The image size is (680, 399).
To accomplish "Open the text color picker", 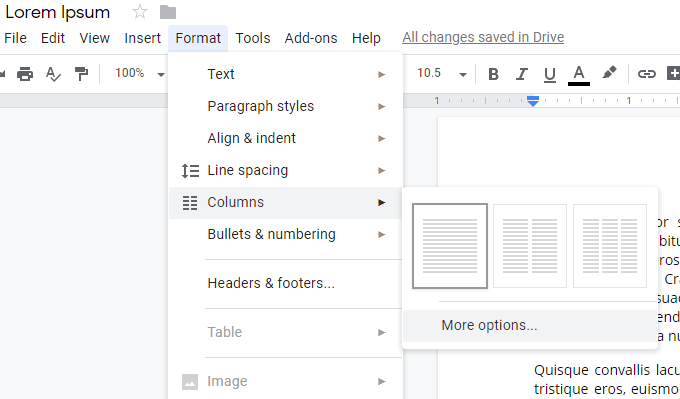I will (x=579, y=75).
